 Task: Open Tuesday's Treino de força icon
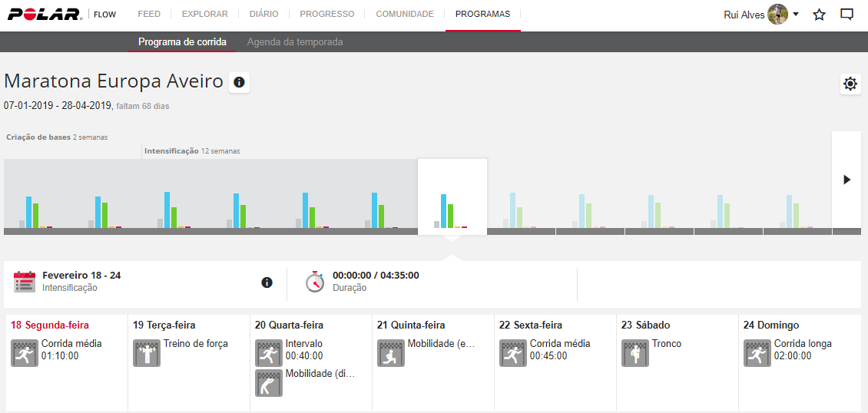click(x=146, y=354)
